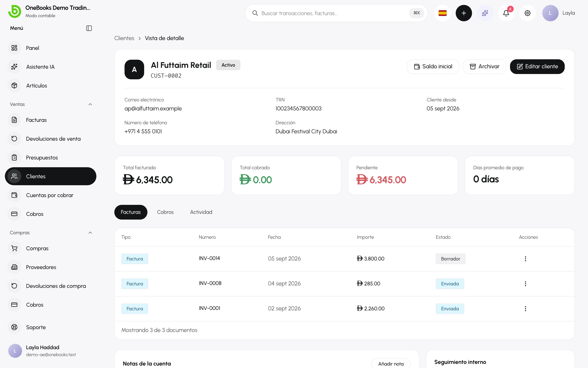Open the Cobros card icon under Ventas

pos(14,214)
